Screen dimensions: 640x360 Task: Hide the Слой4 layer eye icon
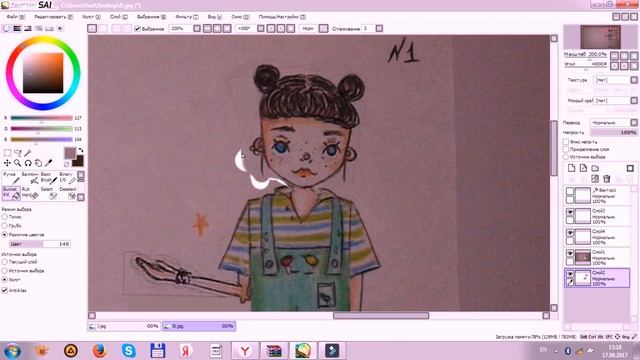pos(570,233)
